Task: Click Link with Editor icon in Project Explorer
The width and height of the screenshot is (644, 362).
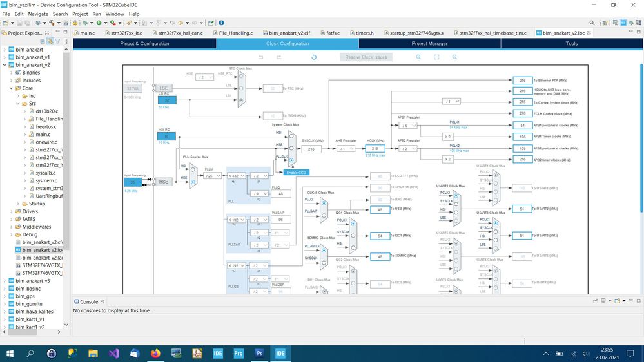Action: click(x=50, y=41)
